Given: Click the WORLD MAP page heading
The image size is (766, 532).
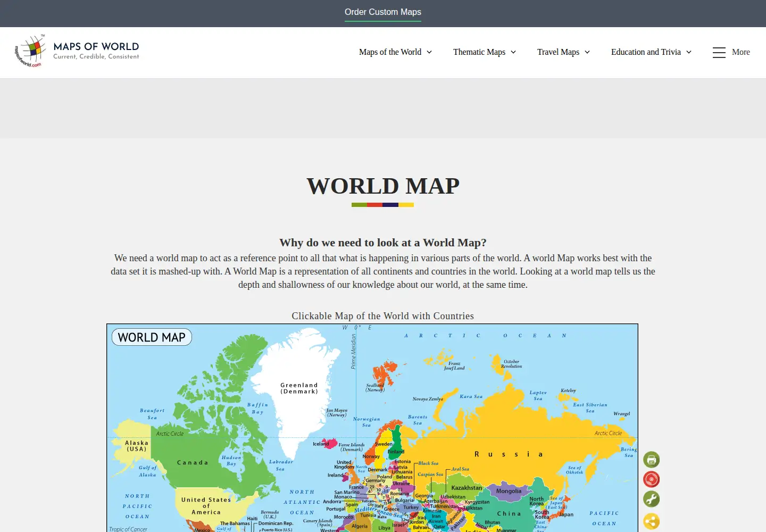Looking at the screenshot, I should tap(383, 186).
